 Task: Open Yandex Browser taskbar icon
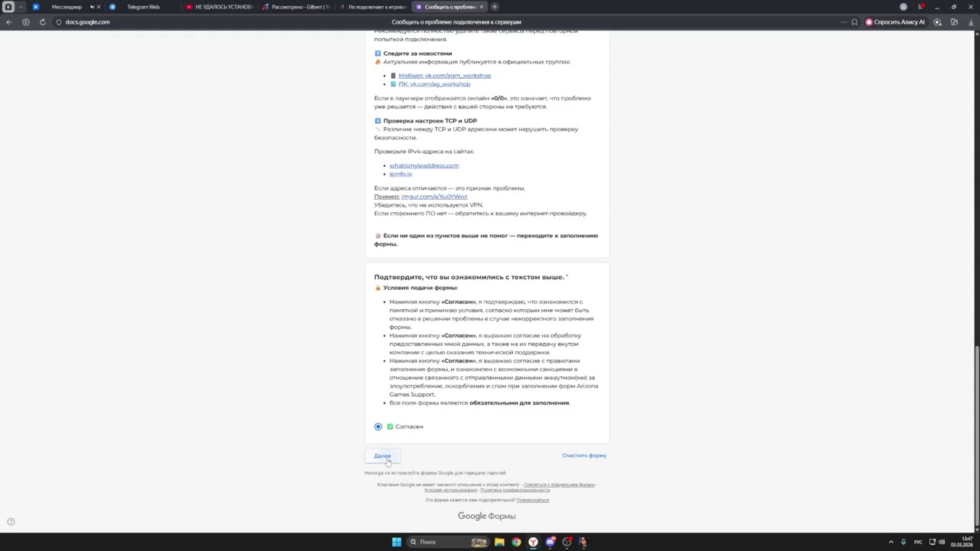pos(533,542)
